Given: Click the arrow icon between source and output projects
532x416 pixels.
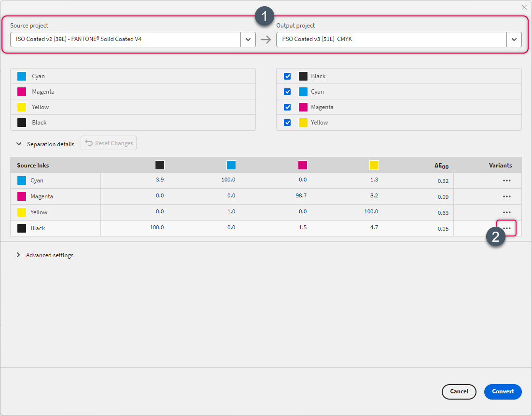Looking at the screenshot, I should [265, 40].
